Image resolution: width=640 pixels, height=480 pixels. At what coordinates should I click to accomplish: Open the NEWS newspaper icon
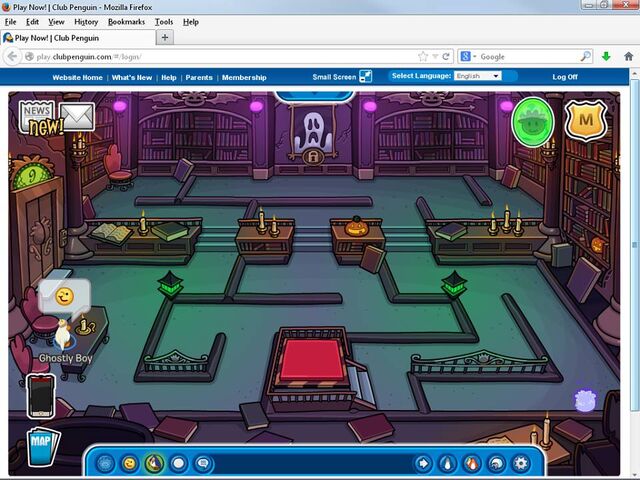pos(36,115)
